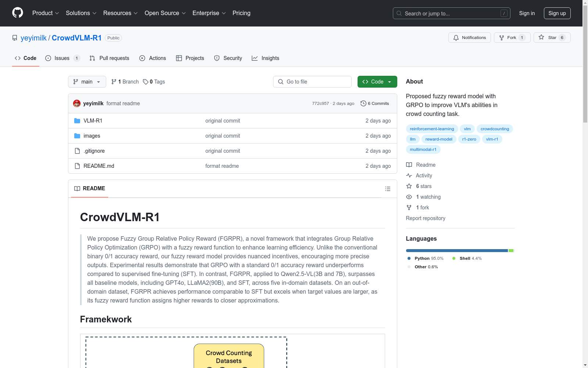Image resolution: width=588 pixels, height=368 pixels.
Task: Open the VLM-R1 folder
Action: click(x=93, y=121)
